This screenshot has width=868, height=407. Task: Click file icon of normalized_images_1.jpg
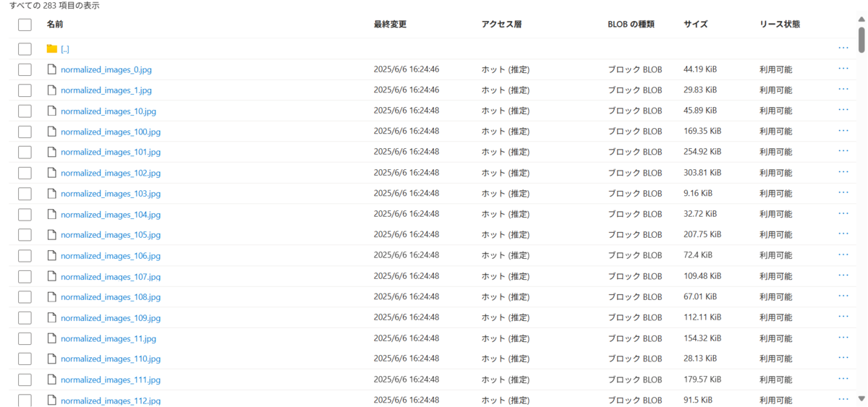pyautogui.click(x=51, y=90)
